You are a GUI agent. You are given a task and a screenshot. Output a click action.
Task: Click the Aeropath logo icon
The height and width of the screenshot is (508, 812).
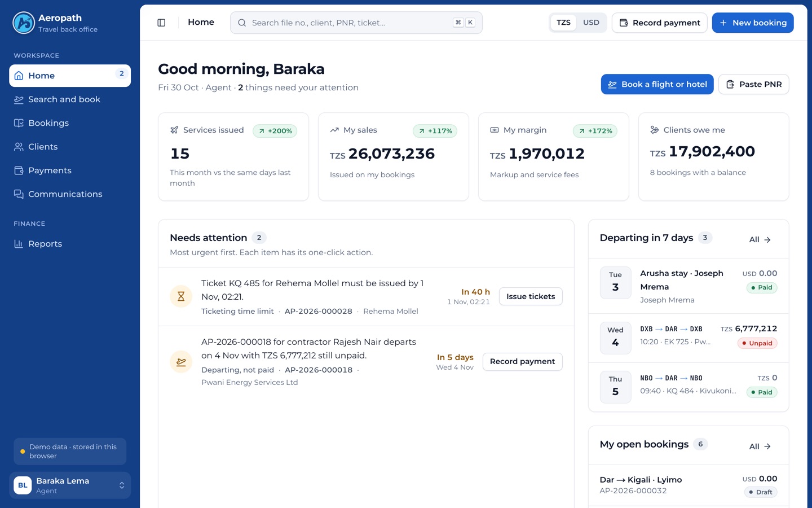(x=24, y=23)
